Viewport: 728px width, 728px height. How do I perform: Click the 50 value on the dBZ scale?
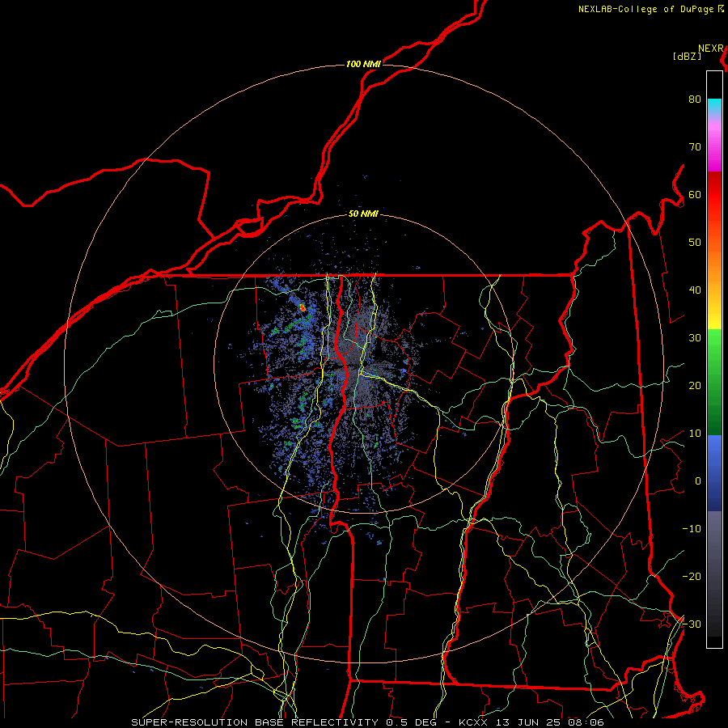click(695, 243)
